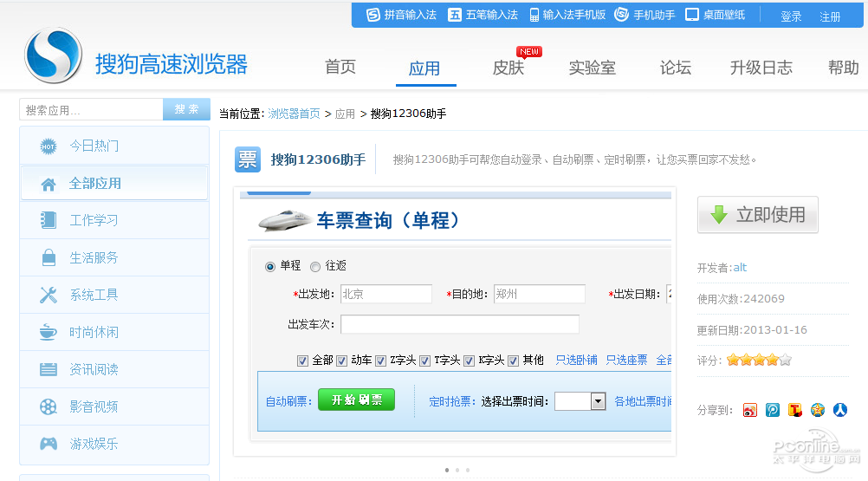Click 注册 link
The image size is (868, 481).
tap(830, 16)
